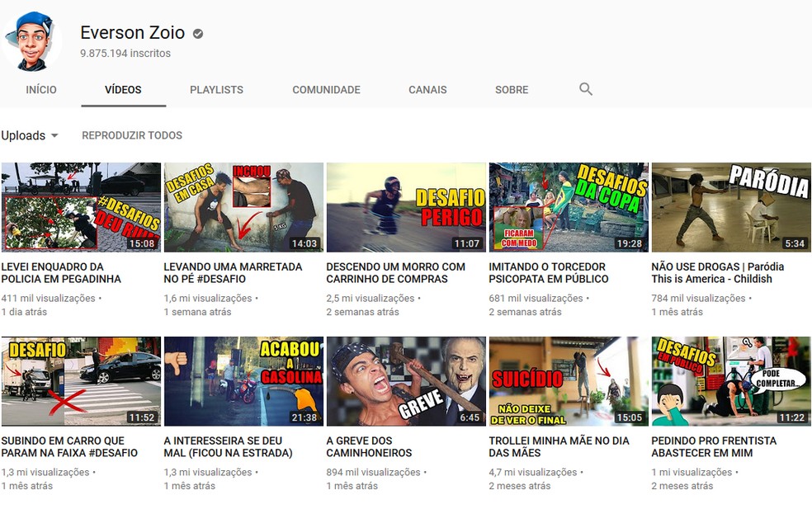The width and height of the screenshot is (812, 509).
Task: Open the thumbnail of the PARÓDIA video
Action: (x=731, y=202)
